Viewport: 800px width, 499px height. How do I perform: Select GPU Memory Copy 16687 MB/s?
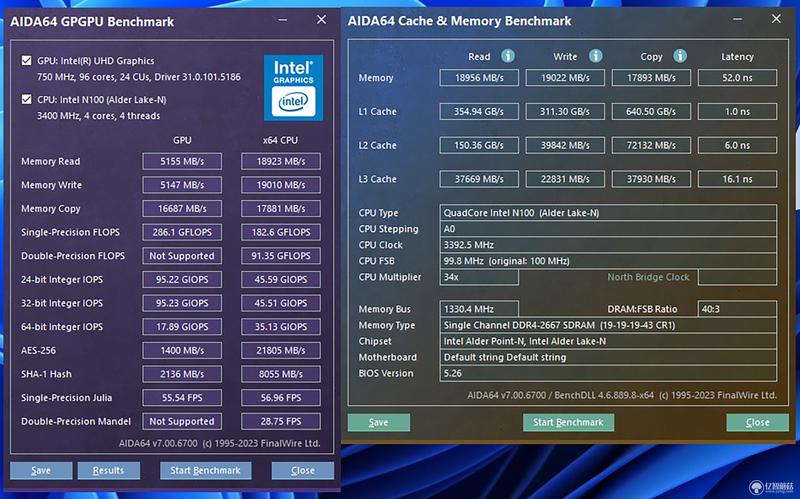(x=182, y=208)
